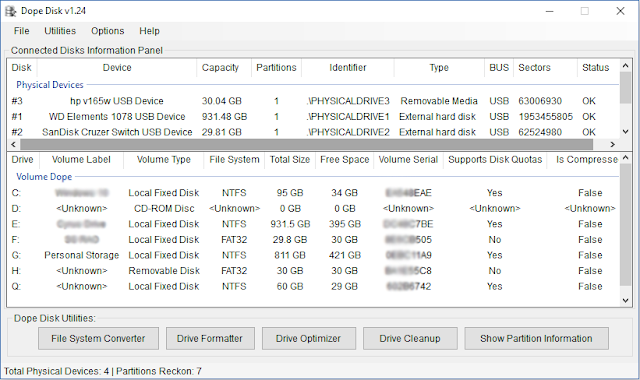Run the Drive Cleanup utility

click(x=410, y=338)
